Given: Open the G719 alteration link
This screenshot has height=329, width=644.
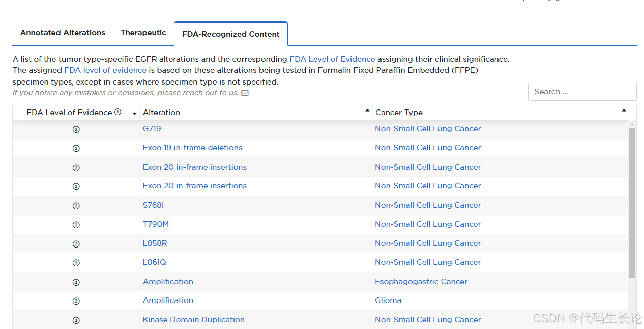Looking at the screenshot, I should click(152, 129).
